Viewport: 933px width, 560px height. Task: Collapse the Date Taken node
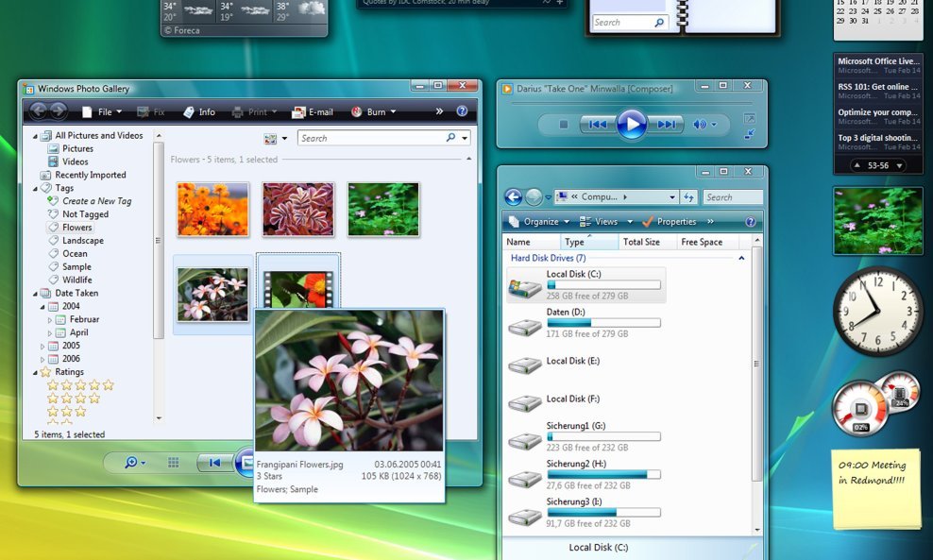35,294
